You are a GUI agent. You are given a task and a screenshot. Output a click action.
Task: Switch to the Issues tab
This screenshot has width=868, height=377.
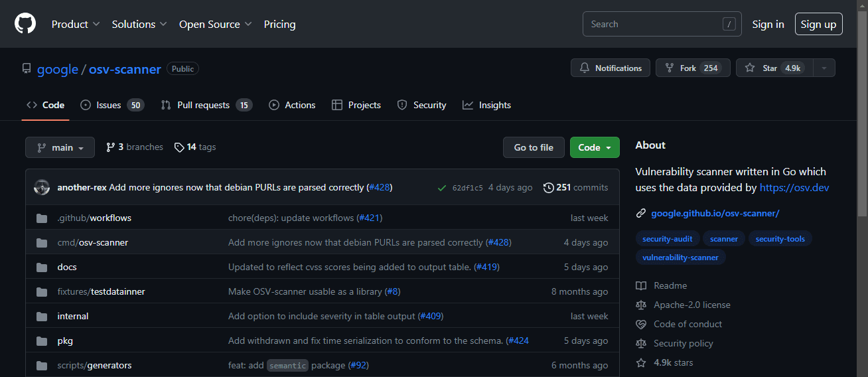click(x=111, y=105)
